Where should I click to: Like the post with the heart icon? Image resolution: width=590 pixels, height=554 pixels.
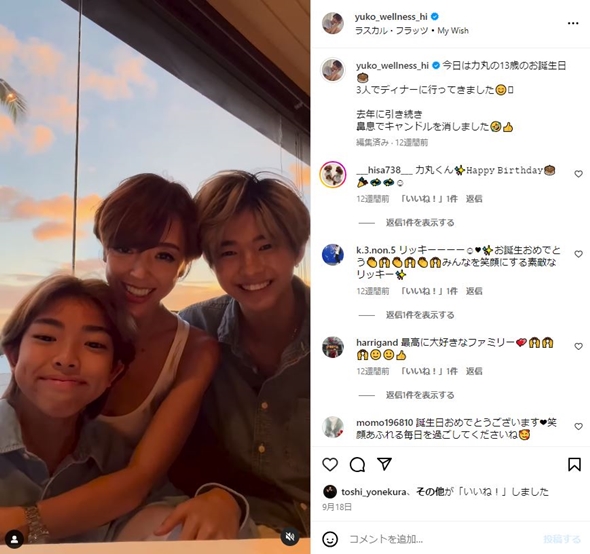click(330, 465)
